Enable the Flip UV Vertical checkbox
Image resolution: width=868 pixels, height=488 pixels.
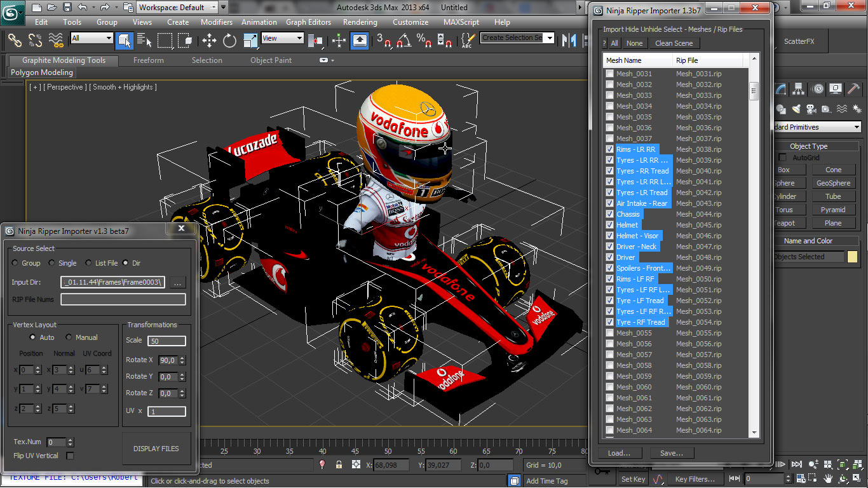70,456
